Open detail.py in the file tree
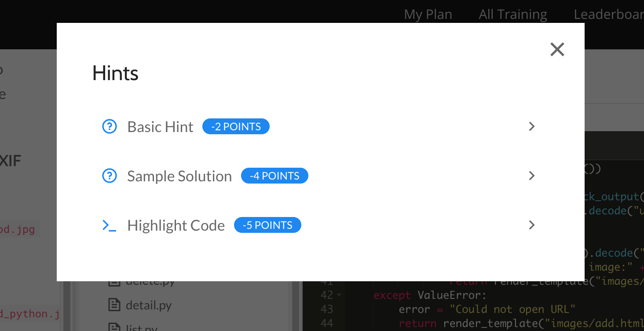This screenshot has width=644, height=331. coord(149,305)
